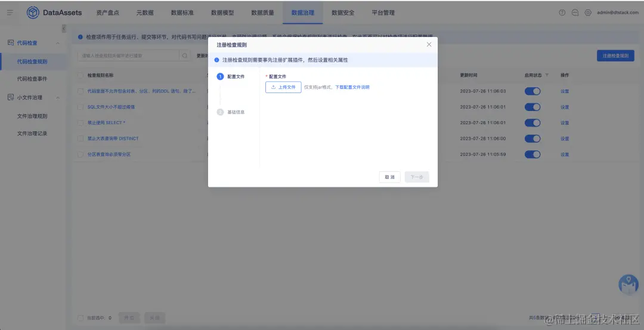Viewport: 644px width, 330px height.
Task: Open the 平台管理 tab
Action: click(383, 13)
